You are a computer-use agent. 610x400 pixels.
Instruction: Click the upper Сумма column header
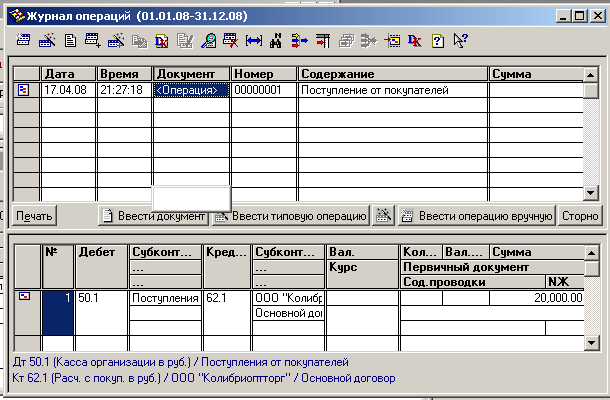[x=536, y=74]
